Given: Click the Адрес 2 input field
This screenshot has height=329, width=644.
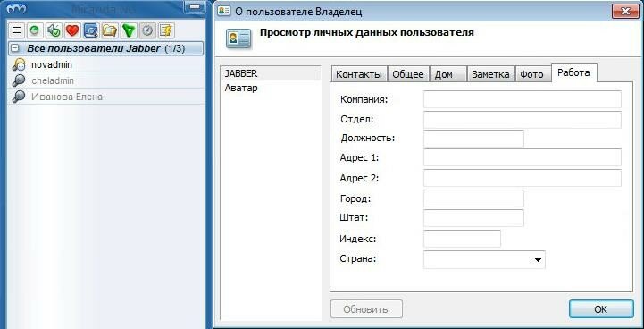Looking at the screenshot, I should pyautogui.click(x=523, y=179).
